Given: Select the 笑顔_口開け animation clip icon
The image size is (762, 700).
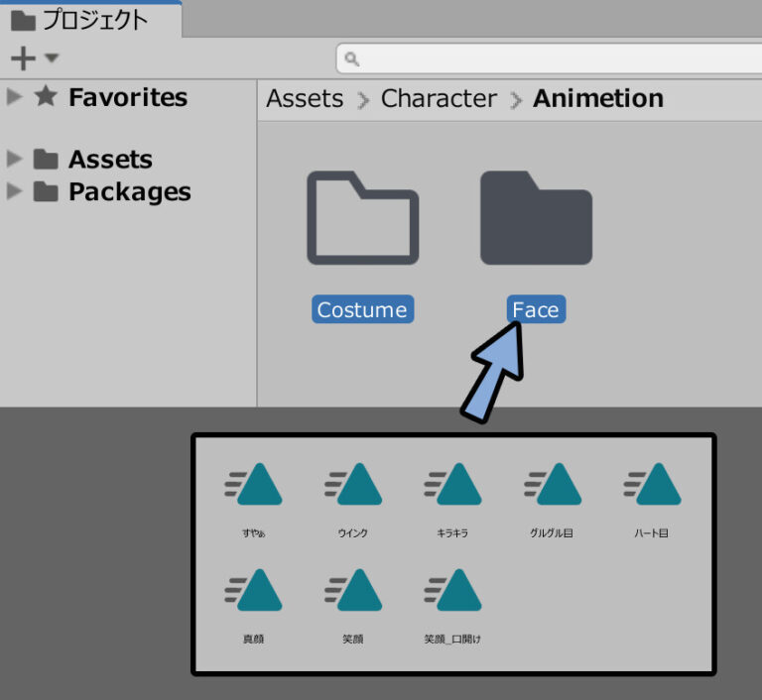Looking at the screenshot, I should click(x=453, y=591).
